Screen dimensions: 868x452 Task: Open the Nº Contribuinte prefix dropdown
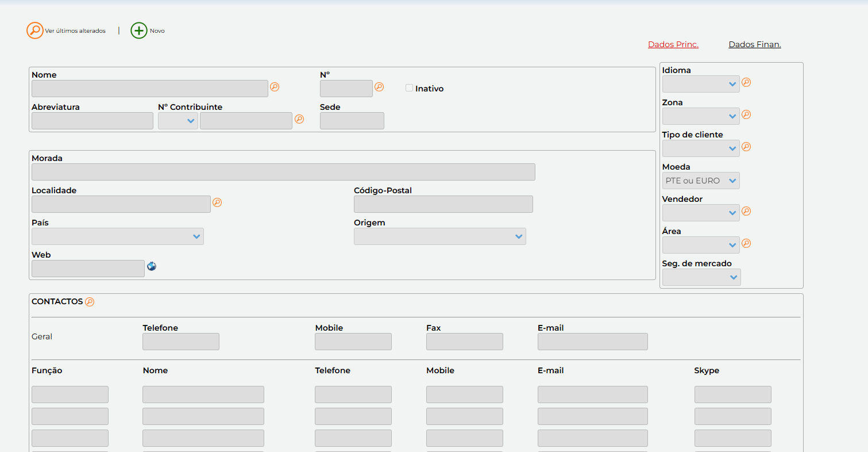178,121
